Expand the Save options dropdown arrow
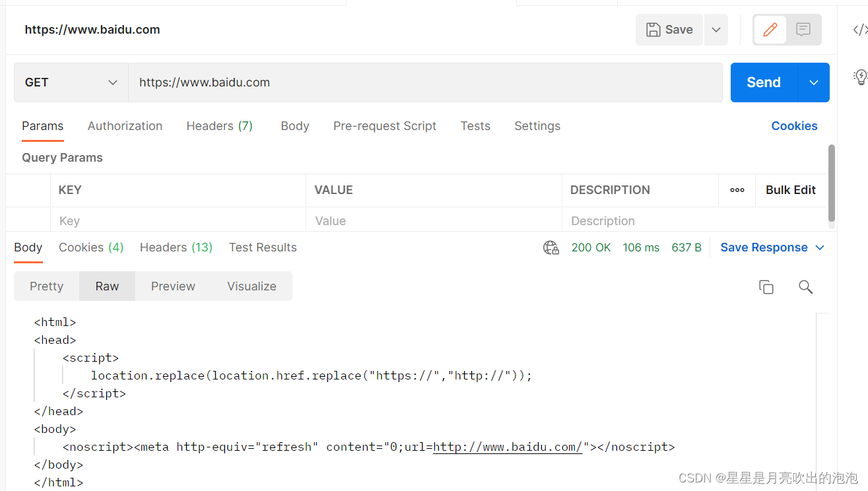 [x=716, y=30]
